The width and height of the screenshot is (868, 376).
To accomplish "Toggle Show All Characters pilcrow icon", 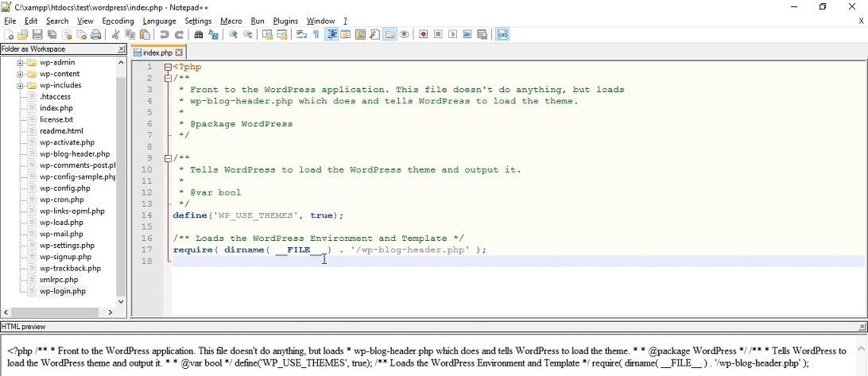I will tap(316, 35).
